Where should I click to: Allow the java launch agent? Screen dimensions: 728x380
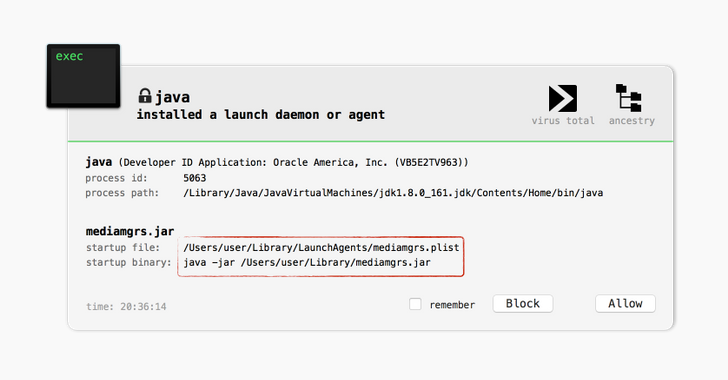[625, 303]
